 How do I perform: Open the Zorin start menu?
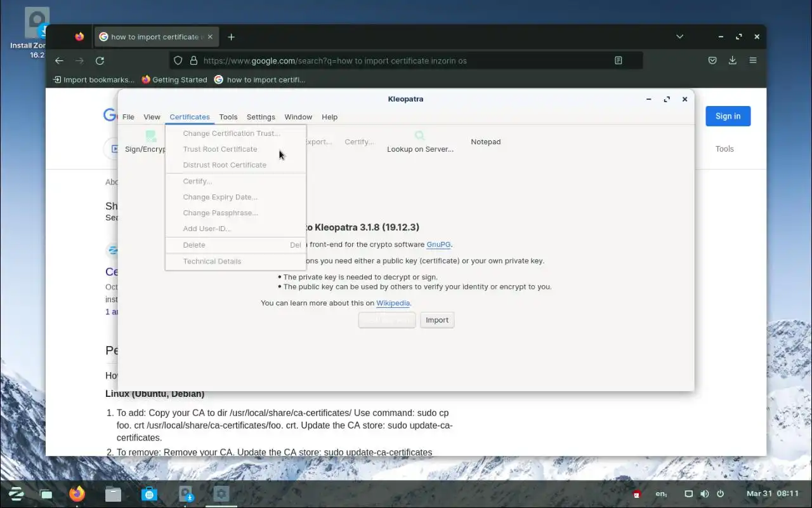pos(16,493)
